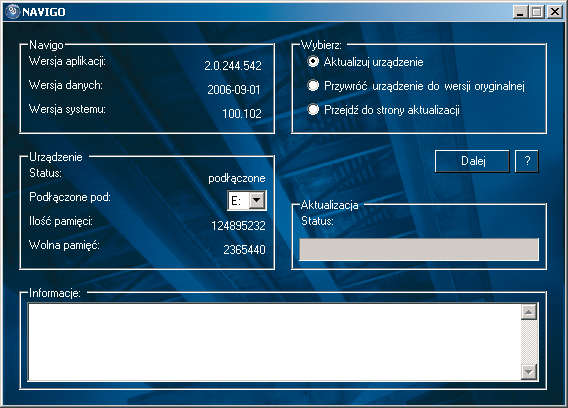Click the Wersja aplikacji label
The image size is (568, 408).
(x=67, y=61)
